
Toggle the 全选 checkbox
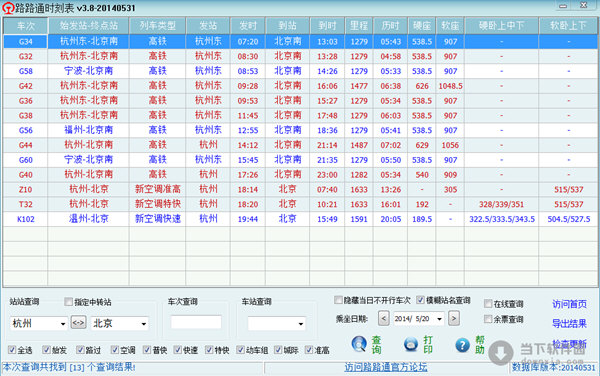12,350
